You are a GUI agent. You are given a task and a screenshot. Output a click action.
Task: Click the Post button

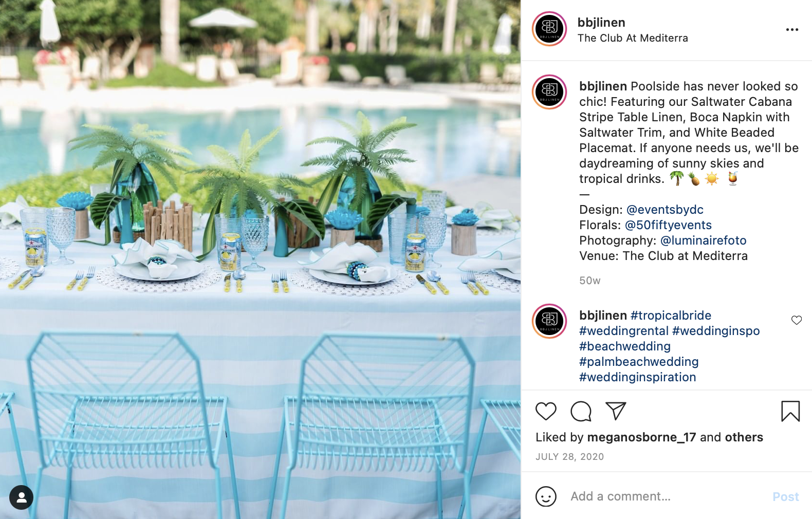coord(786,497)
